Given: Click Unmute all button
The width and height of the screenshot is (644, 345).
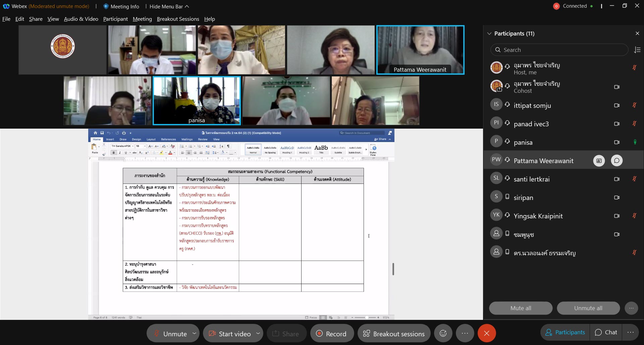Looking at the screenshot, I should 588,308.
